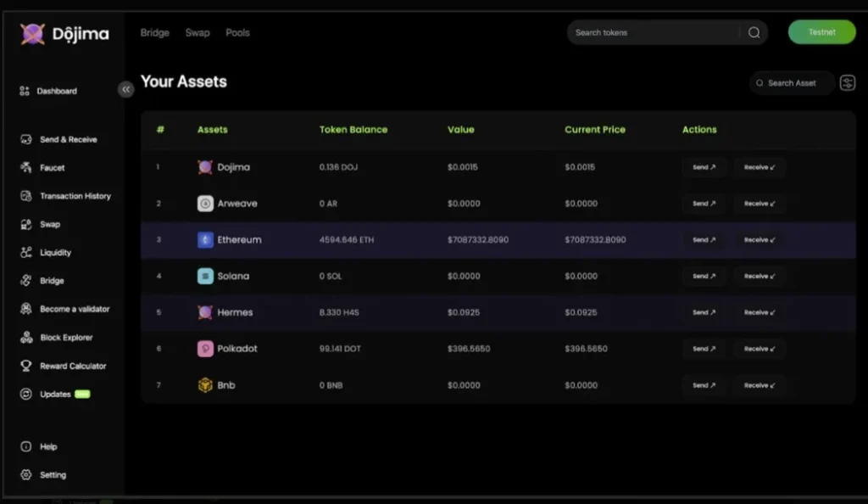Viewport: 868px width, 504px height.
Task: Click Send for the Bnb row
Action: click(704, 385)
